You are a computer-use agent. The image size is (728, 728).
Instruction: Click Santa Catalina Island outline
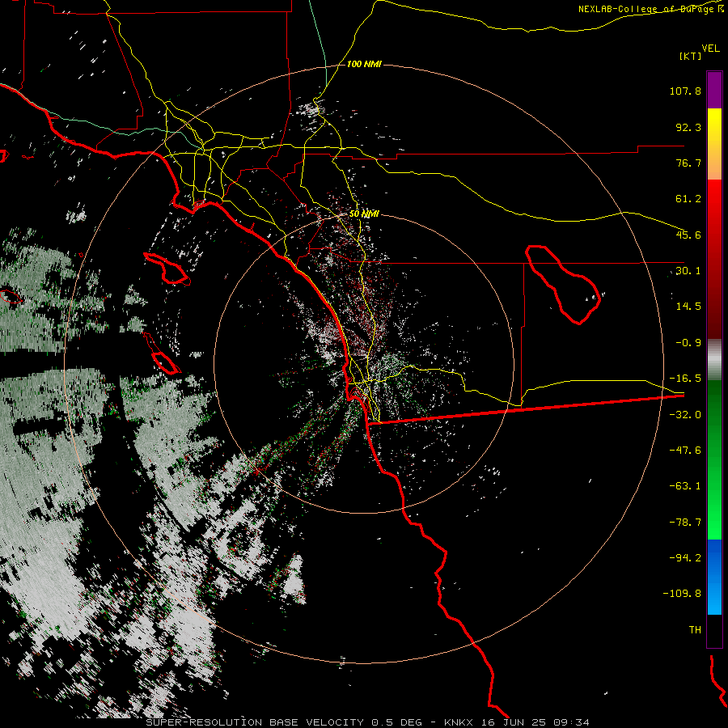(x=167, y=269)
